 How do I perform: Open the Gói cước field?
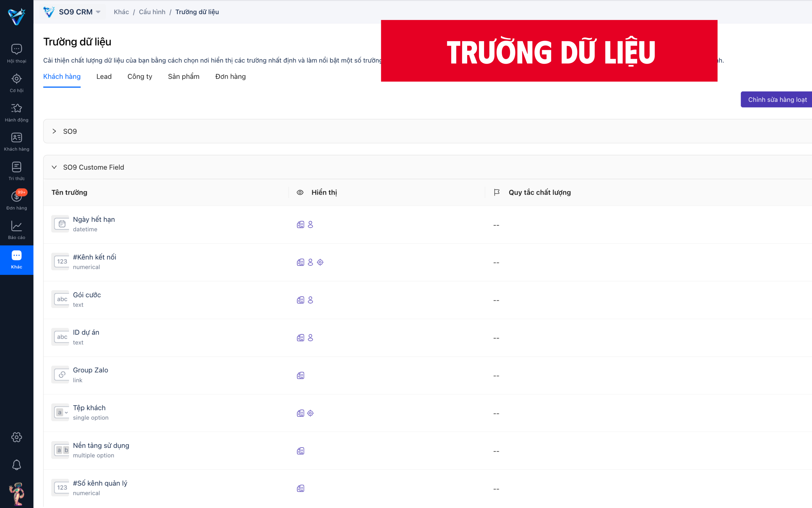pyautogui.click(x=87, y=295)
